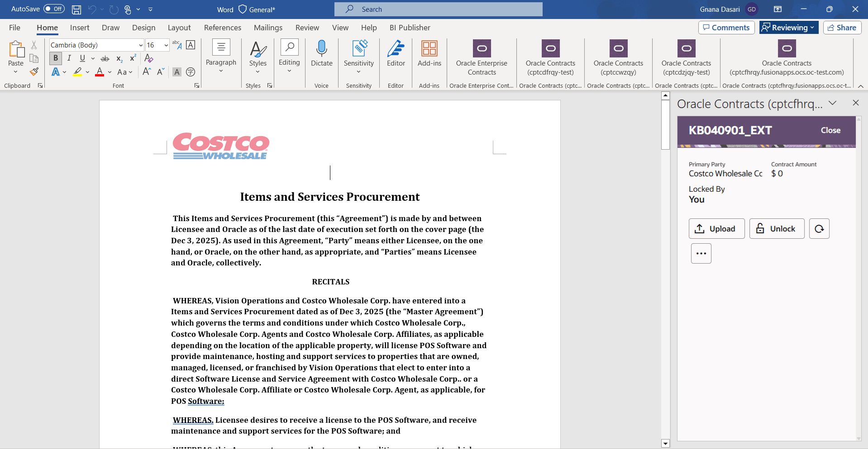
Task: Apply subscript formatting
Action: pos(119,58)
